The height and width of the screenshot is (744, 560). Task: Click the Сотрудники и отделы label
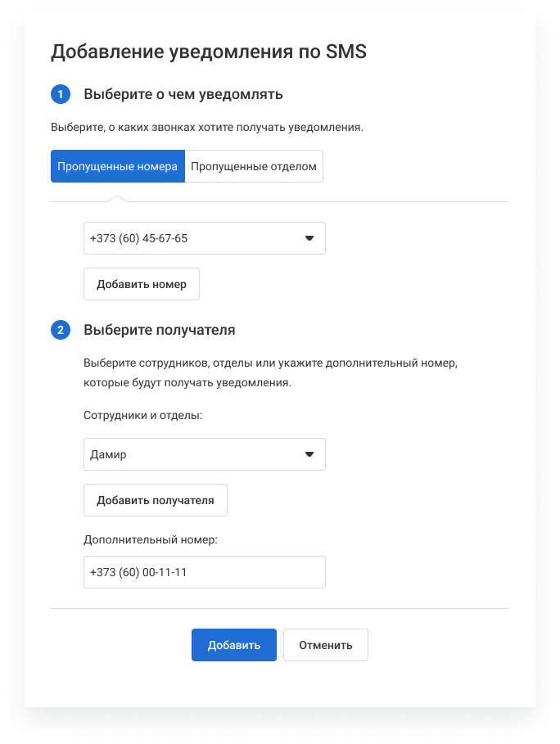(142, 415)
